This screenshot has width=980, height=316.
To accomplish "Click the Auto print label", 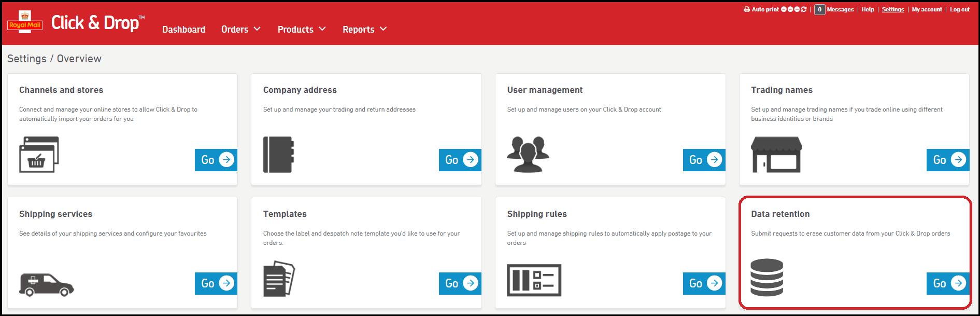I will (765, 9).
